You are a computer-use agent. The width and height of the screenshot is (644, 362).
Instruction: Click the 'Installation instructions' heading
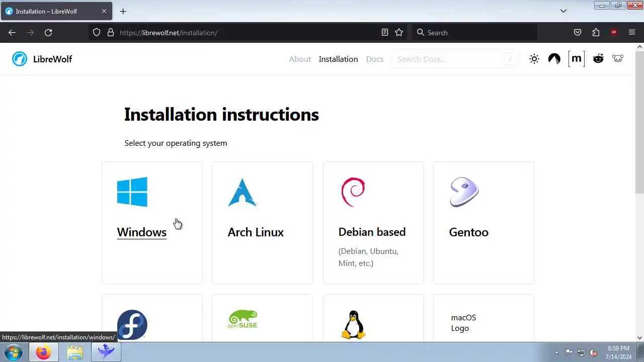click(221, 115)
